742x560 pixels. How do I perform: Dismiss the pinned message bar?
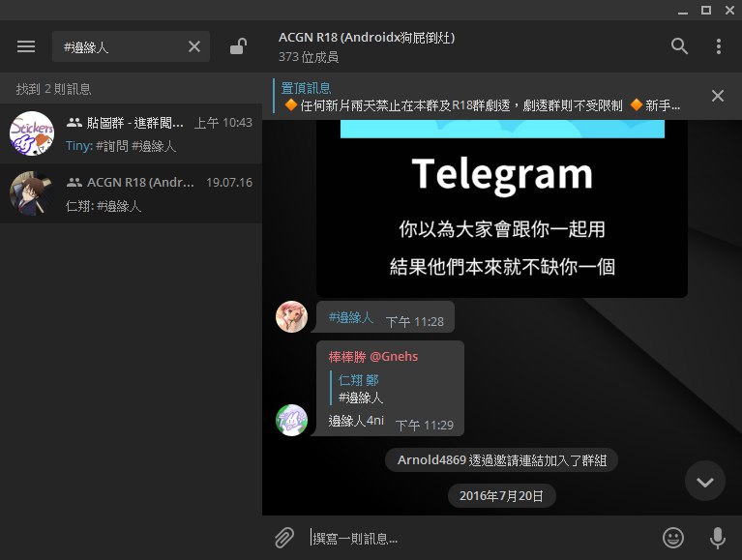[x=717, y=96]
